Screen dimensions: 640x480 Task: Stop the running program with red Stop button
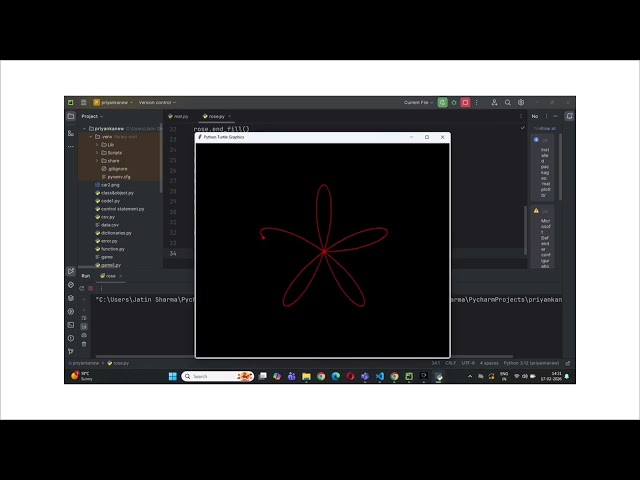point(465,102)
